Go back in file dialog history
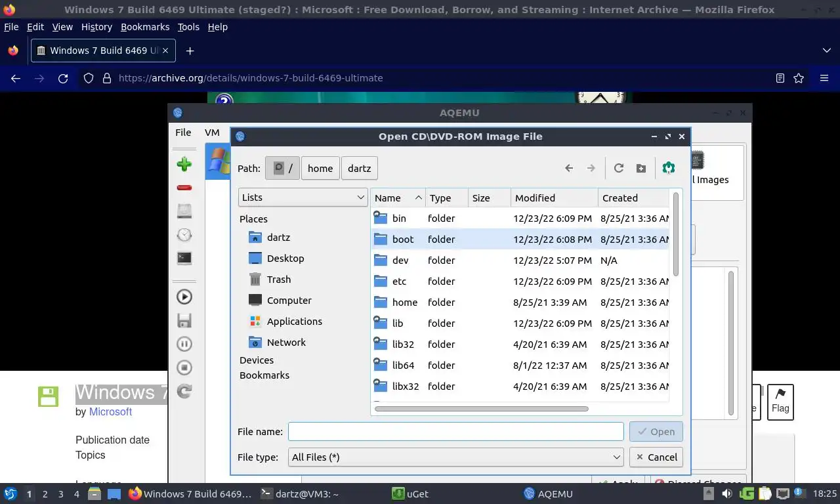 (x=569, y=168)
